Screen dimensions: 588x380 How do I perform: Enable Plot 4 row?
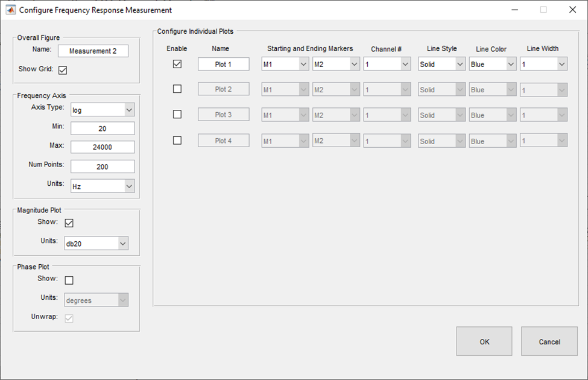[x=177, y=140]
